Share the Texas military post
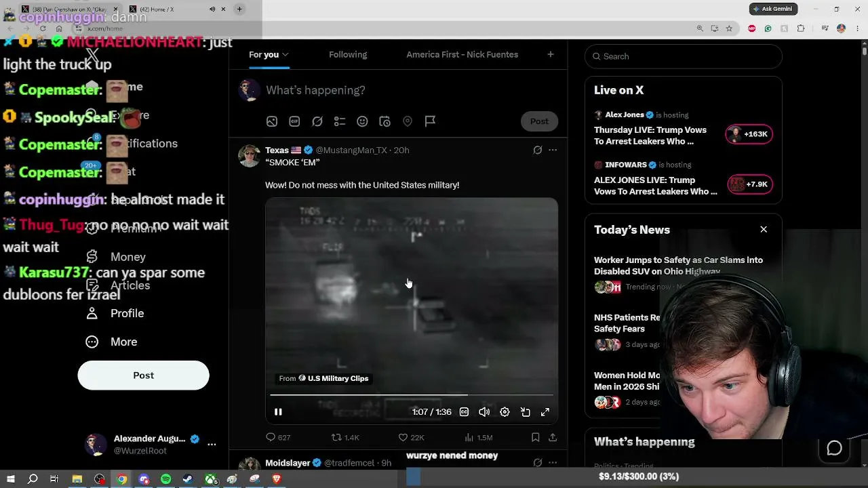 pos(553,438)
